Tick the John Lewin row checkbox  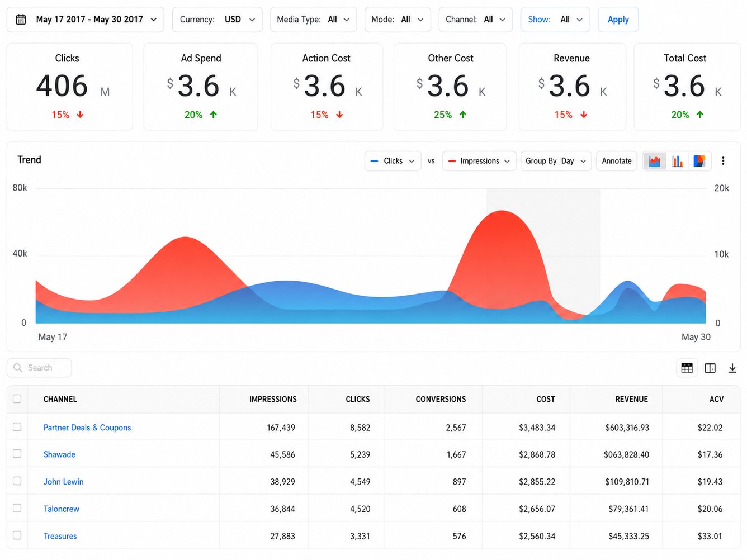tap(17, 481)
